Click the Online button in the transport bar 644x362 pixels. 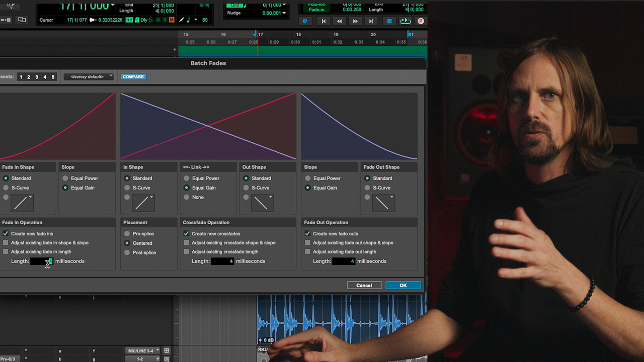[x=305, y=21]
